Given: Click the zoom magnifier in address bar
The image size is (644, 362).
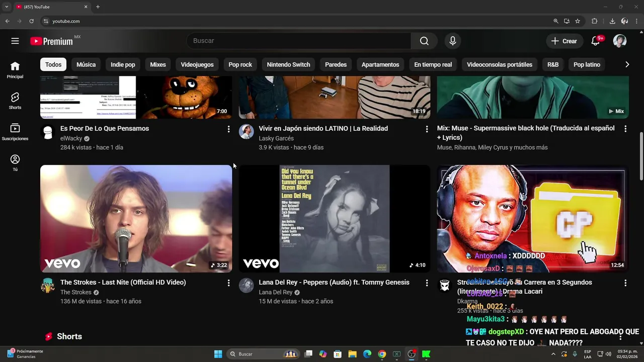Looking at the screenshot, I should click(556, 21).
